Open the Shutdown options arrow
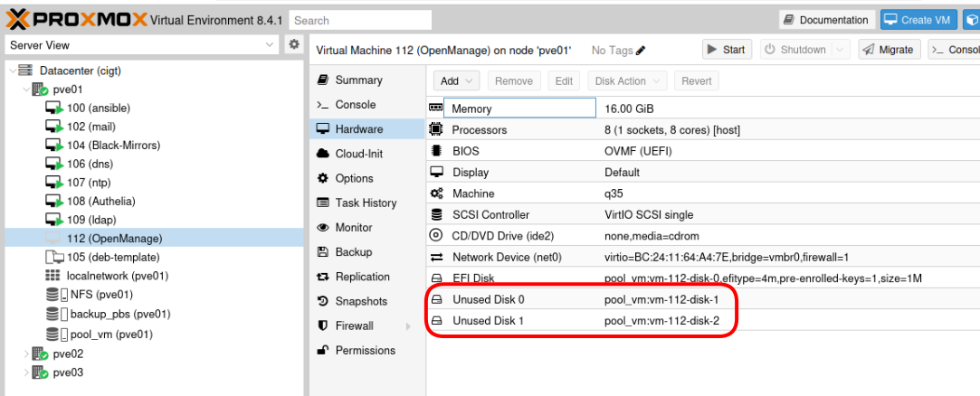 (x=841, y=50)
